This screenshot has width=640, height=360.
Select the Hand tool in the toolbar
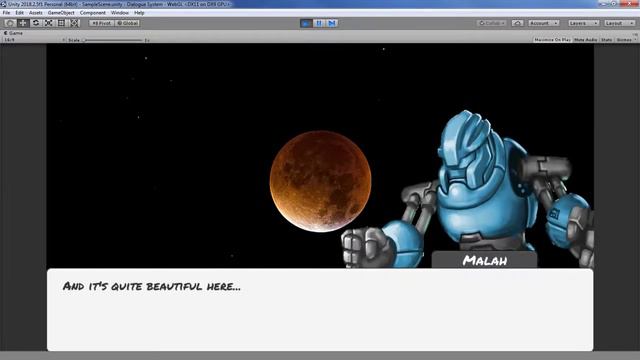coord(10,23)
